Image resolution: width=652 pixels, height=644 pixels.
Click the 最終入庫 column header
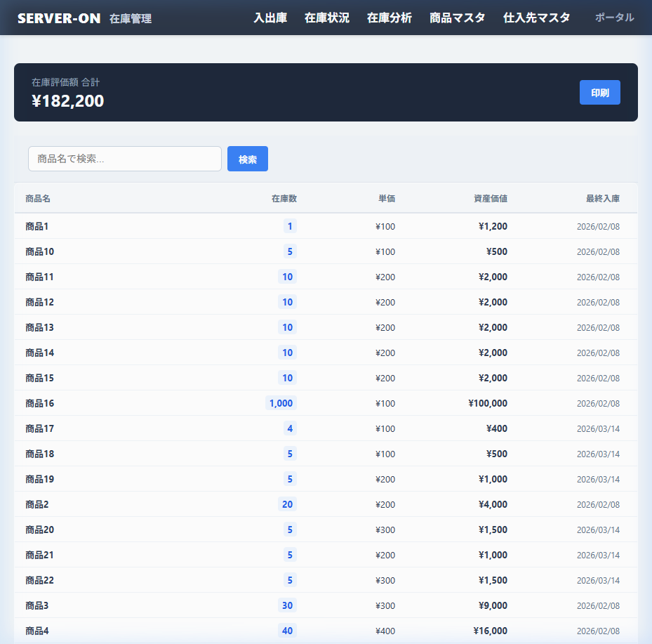pyautogui.click(x=602, y=199)
